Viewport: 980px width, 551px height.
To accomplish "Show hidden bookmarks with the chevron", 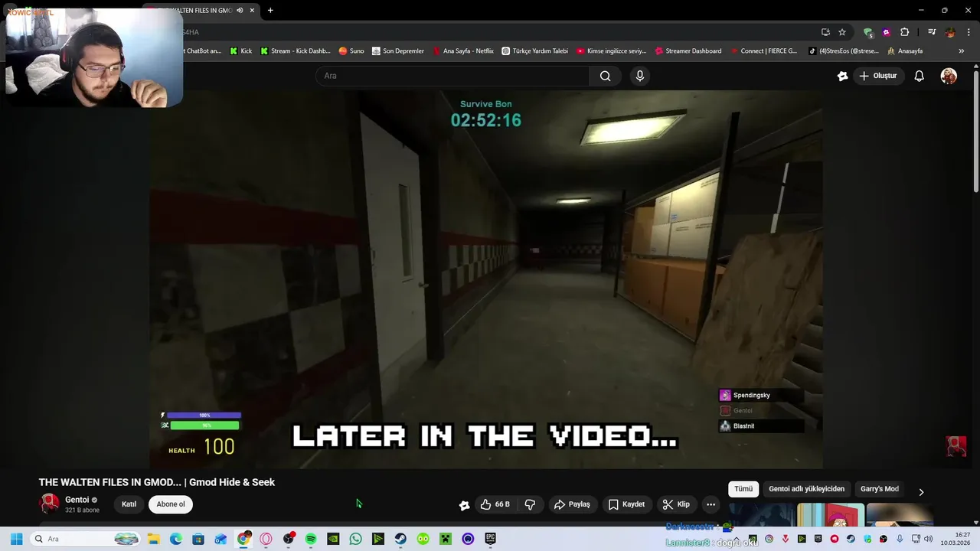I will [962, 51].
